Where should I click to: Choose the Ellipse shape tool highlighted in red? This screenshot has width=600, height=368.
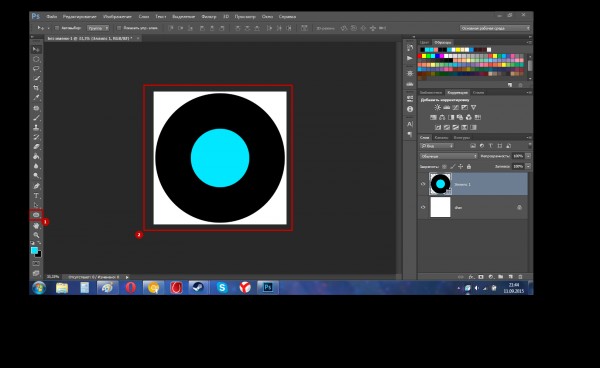pos(36,215)
